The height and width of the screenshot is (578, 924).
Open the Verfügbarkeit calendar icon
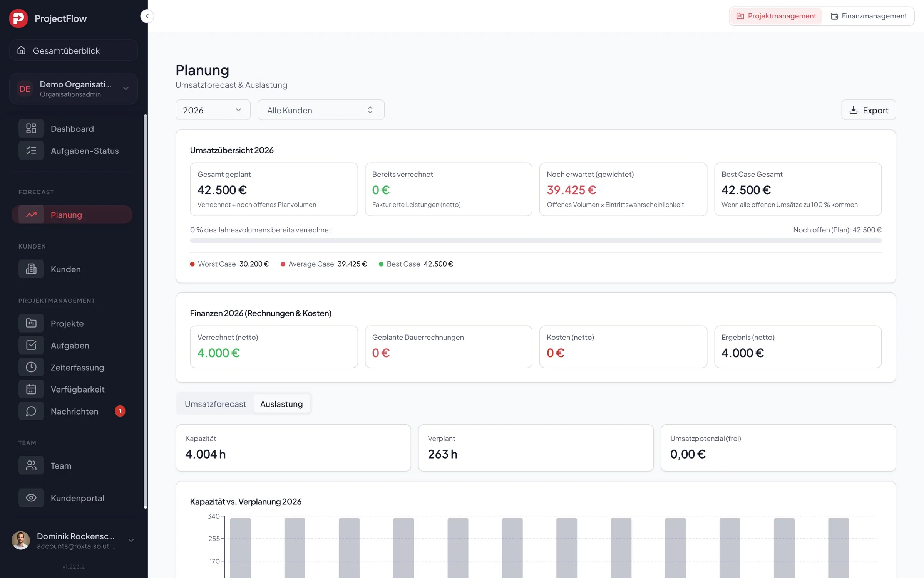point(31,389)
